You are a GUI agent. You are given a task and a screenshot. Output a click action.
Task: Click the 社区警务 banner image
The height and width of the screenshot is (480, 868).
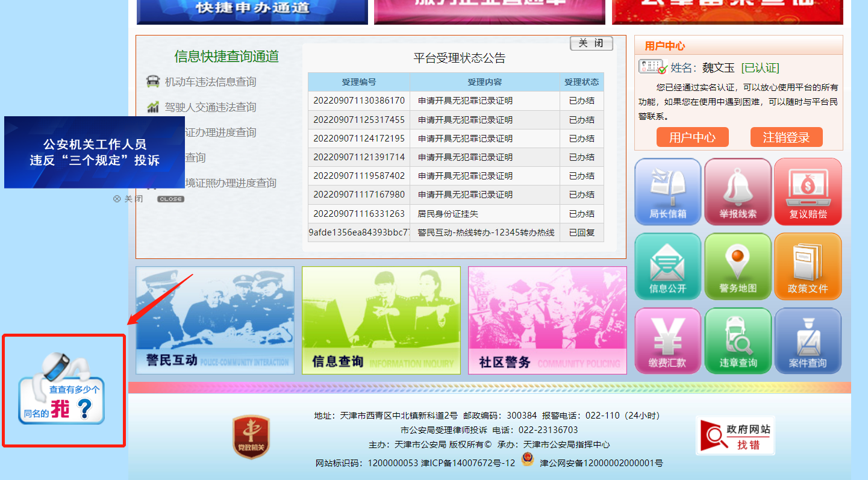tap(547, 320)
